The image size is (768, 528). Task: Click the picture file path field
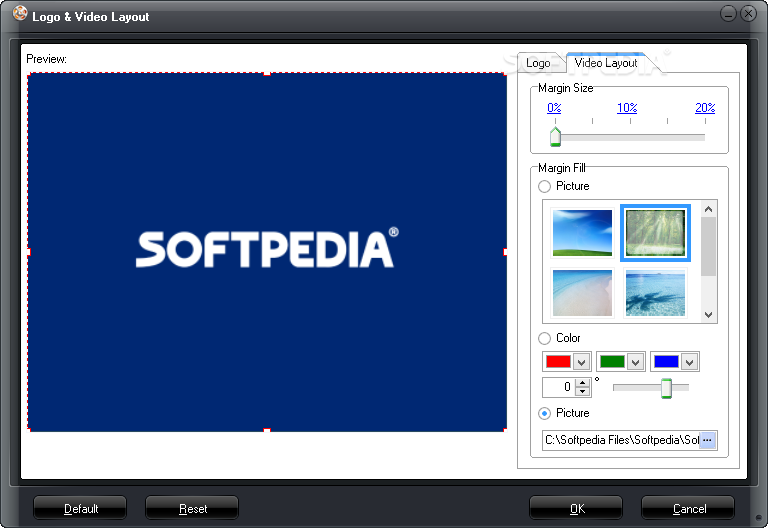(x=622, y=440)
